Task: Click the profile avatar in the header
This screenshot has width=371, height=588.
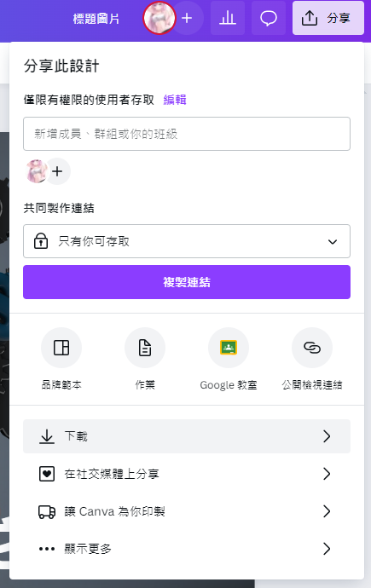Action: 159,18
